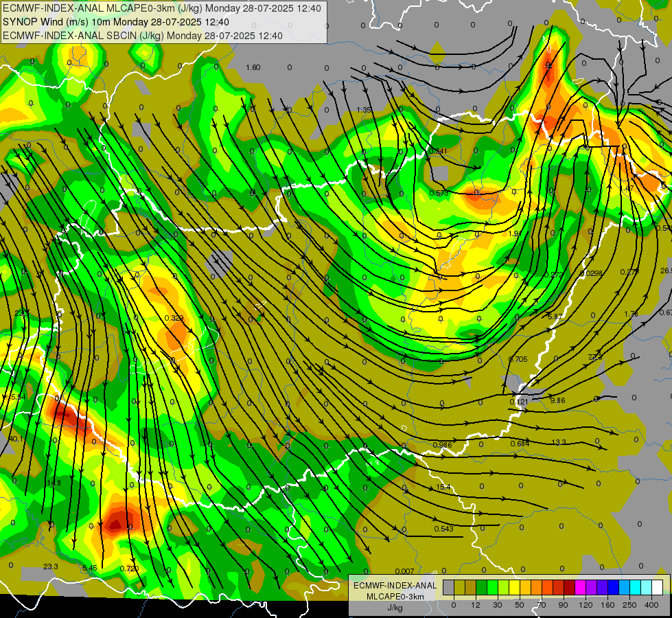This screenshot has width=672, height=618.
Task: Click the '0.720' value on the map
Action: 129,569
